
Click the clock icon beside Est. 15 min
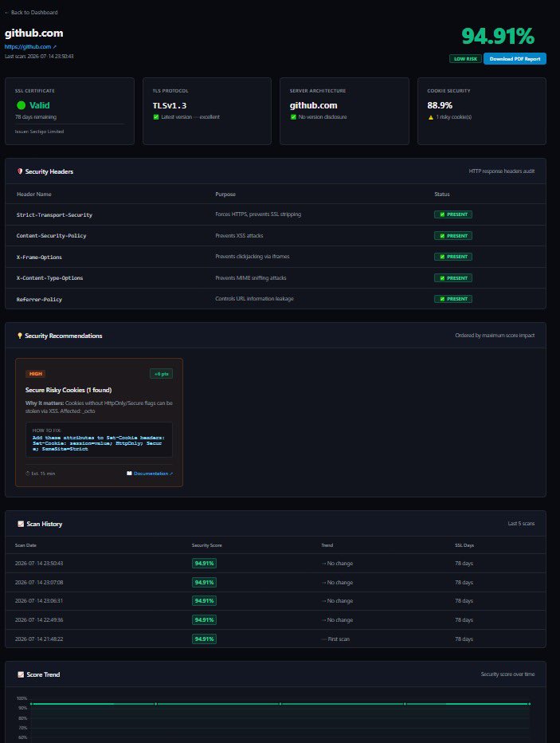27,474
